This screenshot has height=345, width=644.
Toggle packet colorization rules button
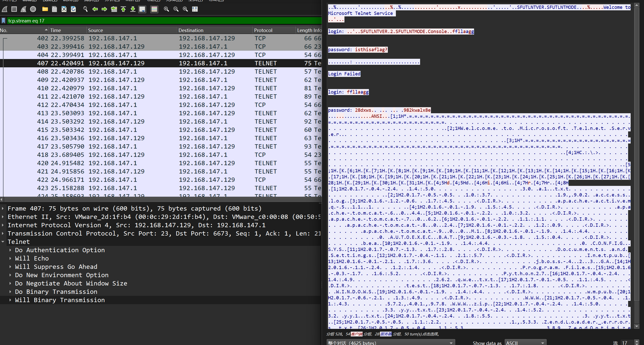coord(154,9)
